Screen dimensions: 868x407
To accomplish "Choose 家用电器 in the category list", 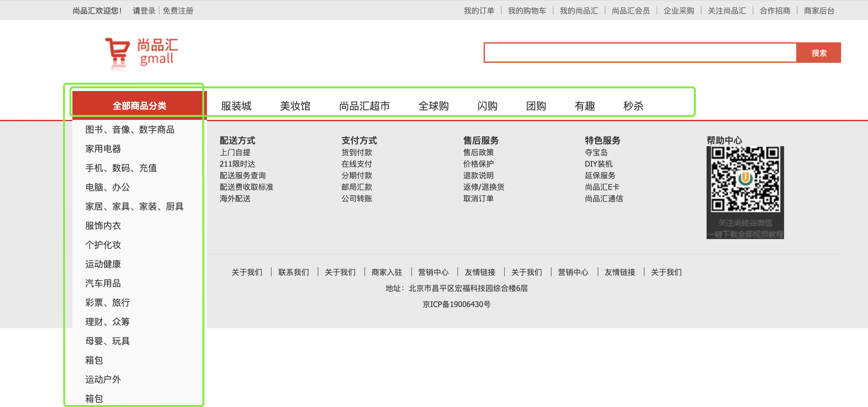I will (x=103, y=149).
